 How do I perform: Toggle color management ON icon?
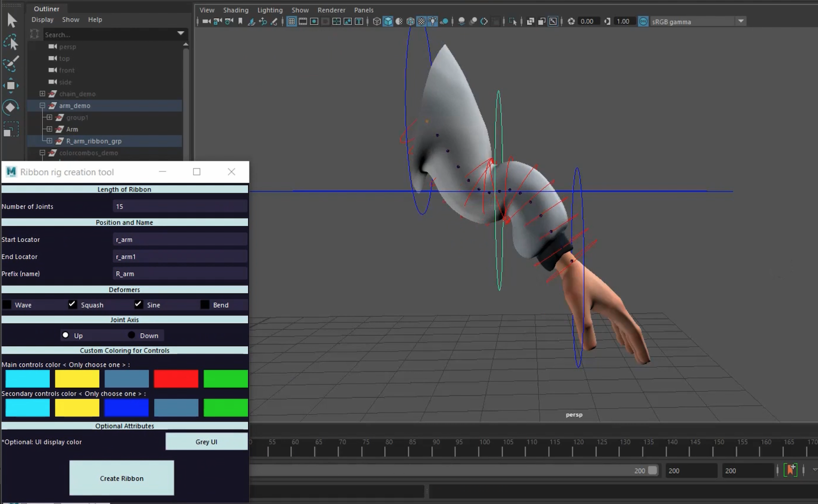click(643, 21)
